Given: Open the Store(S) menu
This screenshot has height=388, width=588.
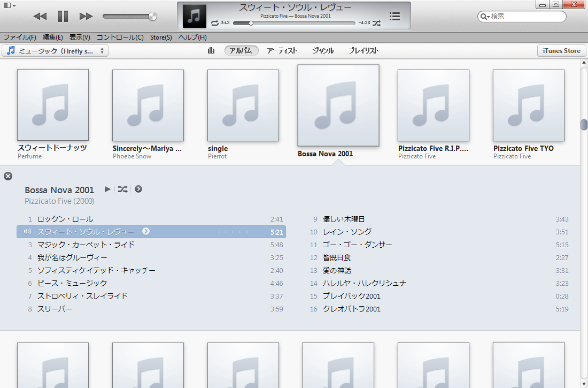Looking at the screenshot, I should click(161, 37).
